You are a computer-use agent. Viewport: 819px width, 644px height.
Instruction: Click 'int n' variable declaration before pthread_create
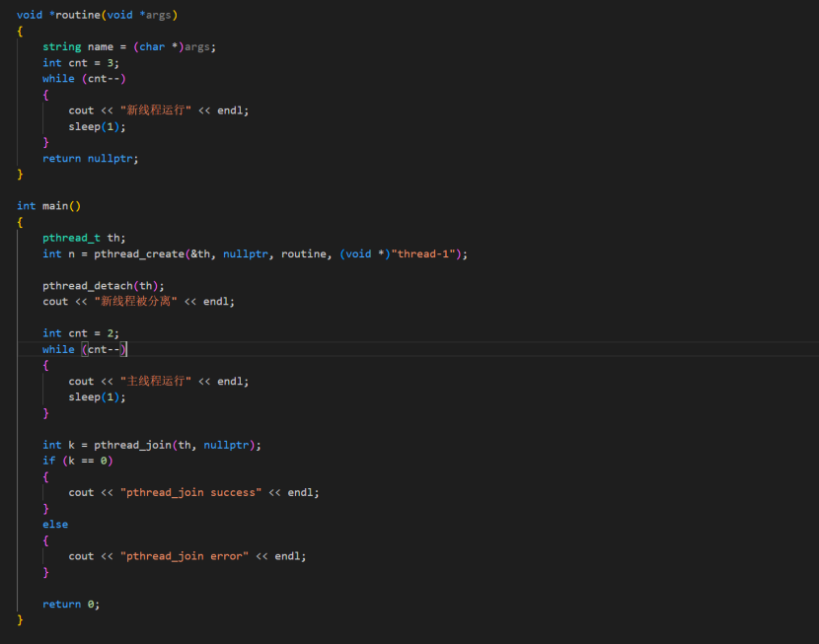(x=58, y=254)
